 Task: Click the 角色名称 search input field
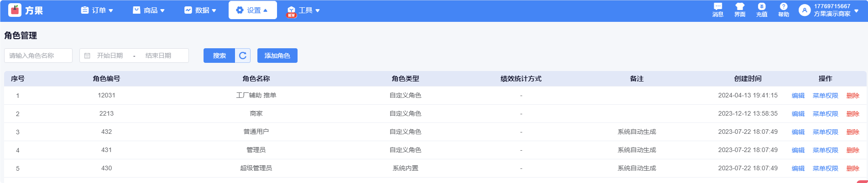coord(38,56)
